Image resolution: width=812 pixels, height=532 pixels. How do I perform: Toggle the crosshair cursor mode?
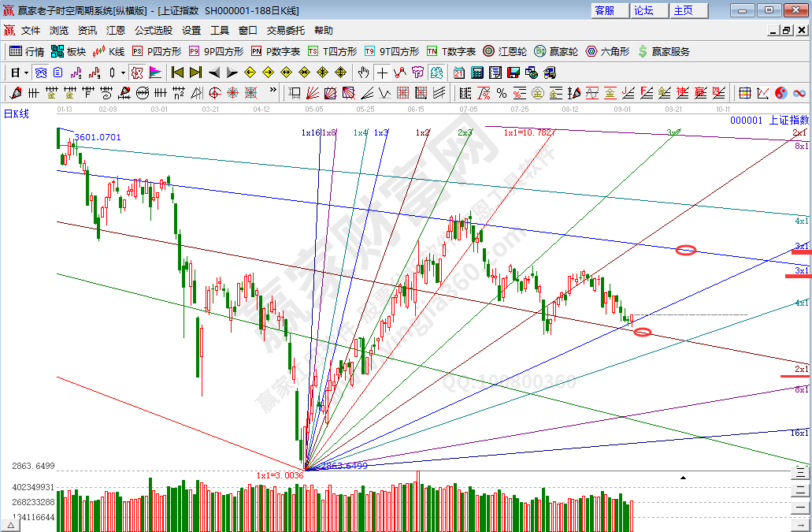382,73
